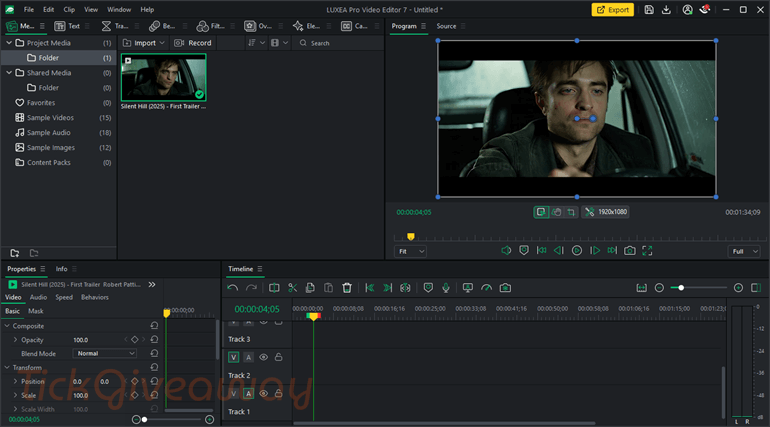Click the timeline zoom slider handle
Screen dimensions: 770x427
(681, 288)
